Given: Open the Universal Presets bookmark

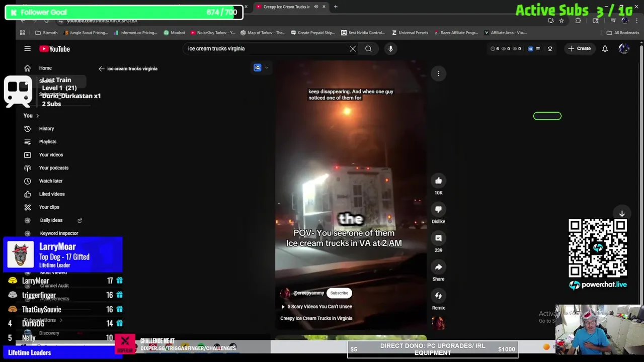Looking at the screenshot, I should pos(410,33).
